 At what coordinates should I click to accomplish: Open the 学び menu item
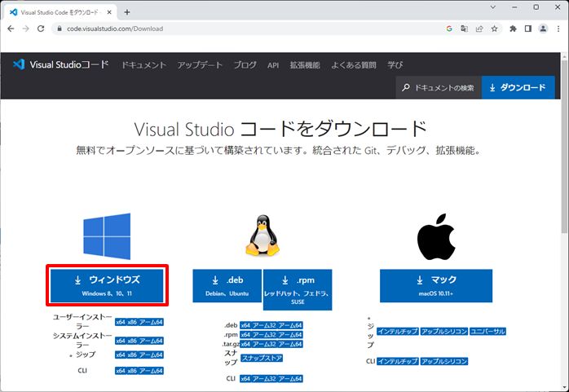[x=395, y=65]
